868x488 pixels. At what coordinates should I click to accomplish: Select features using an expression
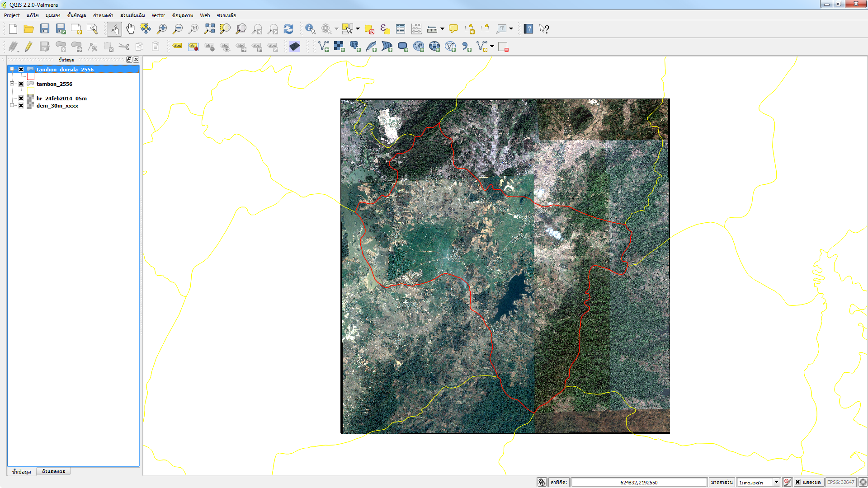[x=385, y=29]
